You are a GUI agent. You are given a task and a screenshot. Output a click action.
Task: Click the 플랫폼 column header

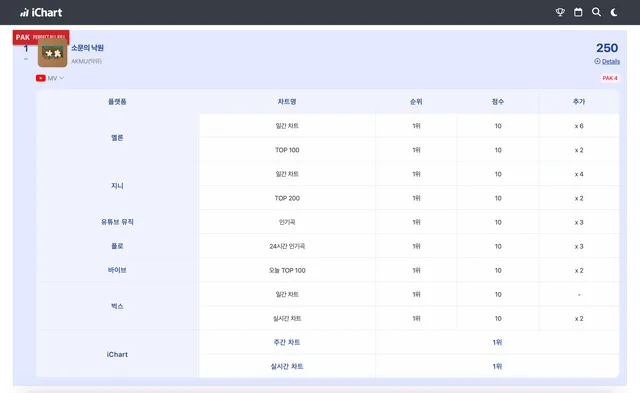point(117,102)
